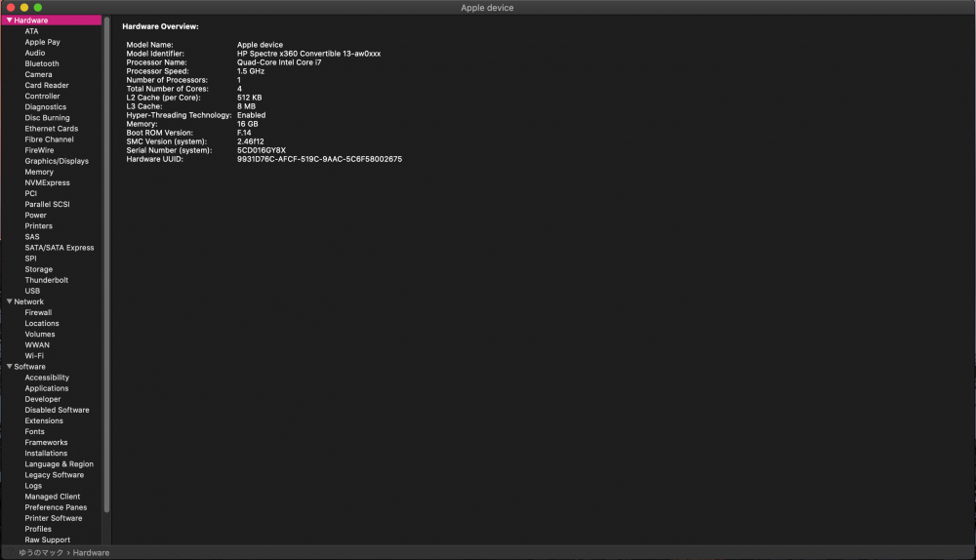This screenshot has width=976, height=560.
Task: Open the Storage entry
Action: [39, 269]
